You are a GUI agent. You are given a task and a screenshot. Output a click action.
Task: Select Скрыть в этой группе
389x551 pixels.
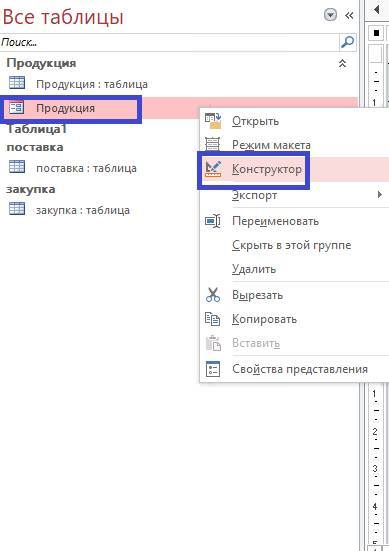point(291,245)
